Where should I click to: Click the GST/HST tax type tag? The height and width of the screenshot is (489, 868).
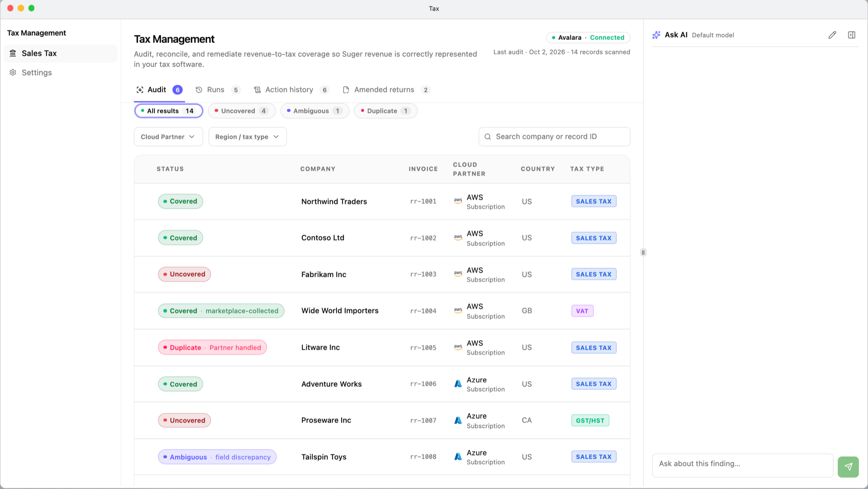pyautogui.click(x=590, y=420)
